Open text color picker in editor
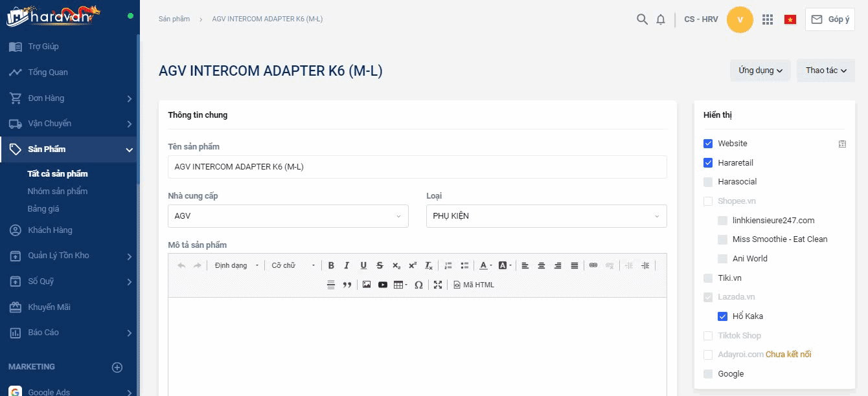The height and width of the screenshot is (396, 868). (x=485, y=265)
